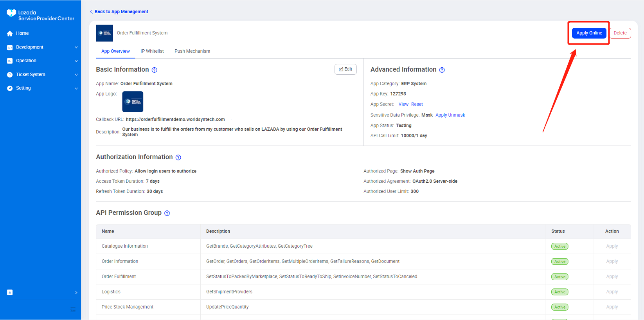Click the App Name value "Order Fulfillment System"
The width and height of the screenshot is (644, 320).
[x=146, y=84]
